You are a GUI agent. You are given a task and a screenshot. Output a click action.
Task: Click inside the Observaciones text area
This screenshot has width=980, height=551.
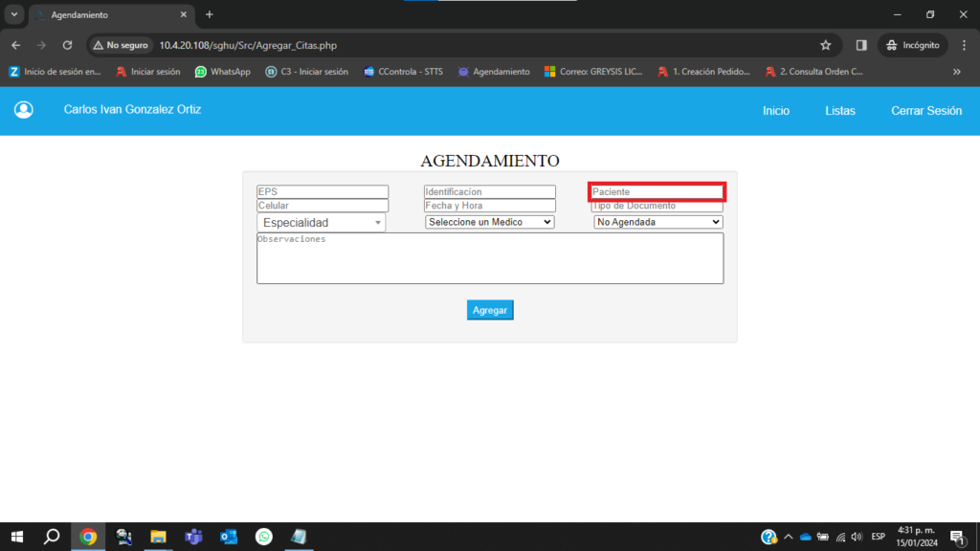(489, 258)
